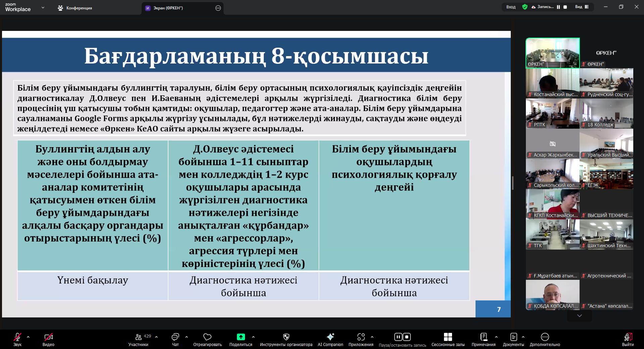Select the КОБДА КӨПСАЛАЛ participant video thumbnail

[552, 294]
